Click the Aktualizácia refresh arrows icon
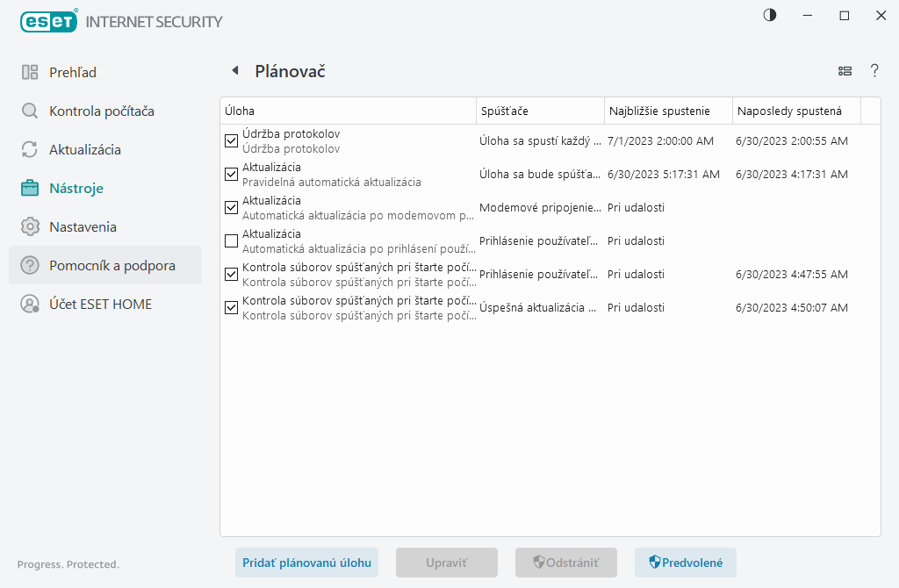899x588 pixels. coord(30,149)
